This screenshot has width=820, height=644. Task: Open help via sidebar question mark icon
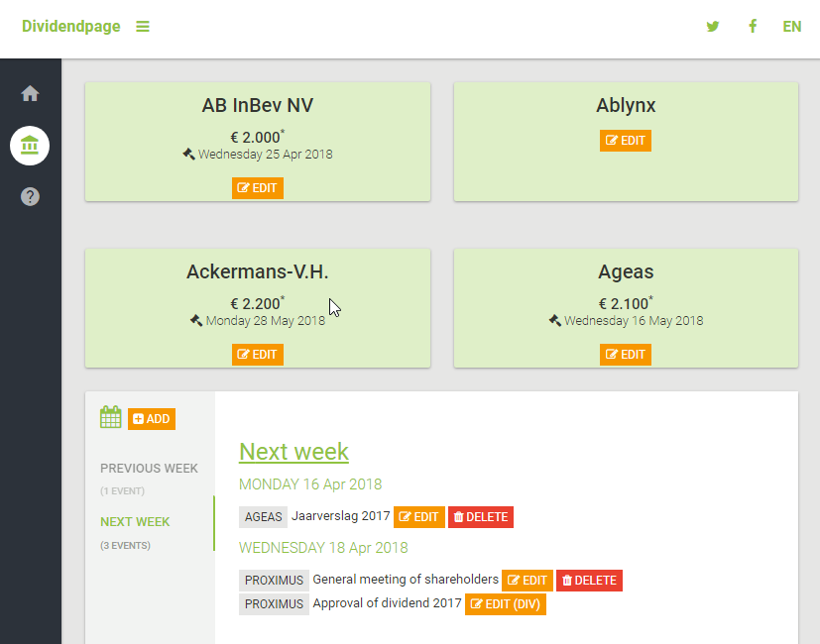point(30,197)
